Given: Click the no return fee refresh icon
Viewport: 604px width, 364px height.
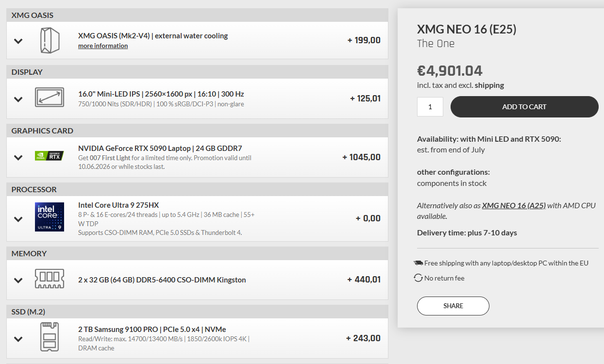Looking at the screenshot, I should click(x=418, y=278).
